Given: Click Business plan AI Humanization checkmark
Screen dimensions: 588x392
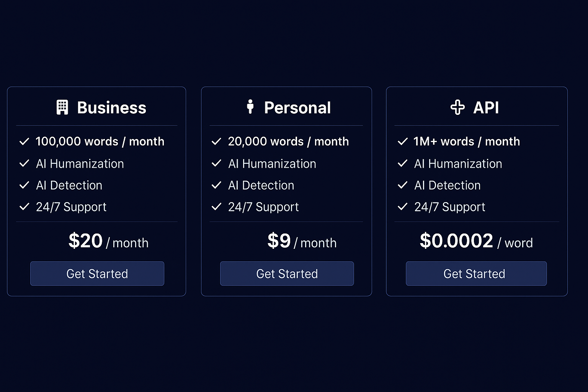Looking at the screenshot, I should (x=24, y=163).
